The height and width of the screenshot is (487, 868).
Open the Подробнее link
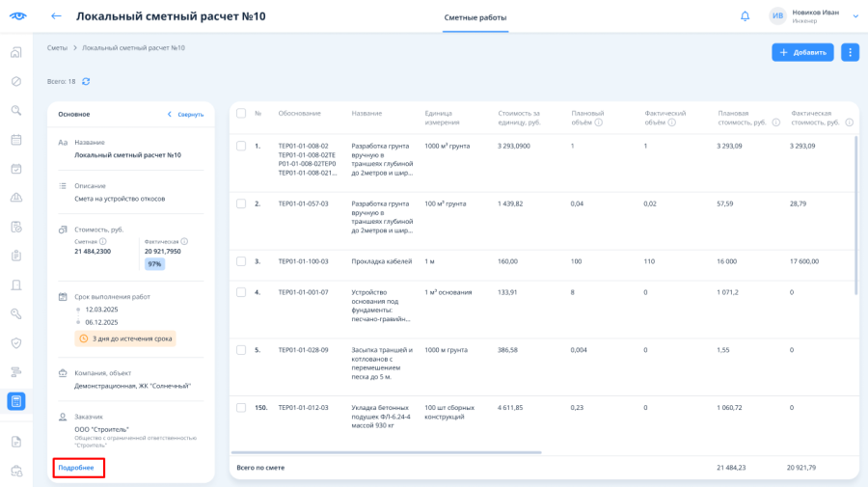pos(76,468)
